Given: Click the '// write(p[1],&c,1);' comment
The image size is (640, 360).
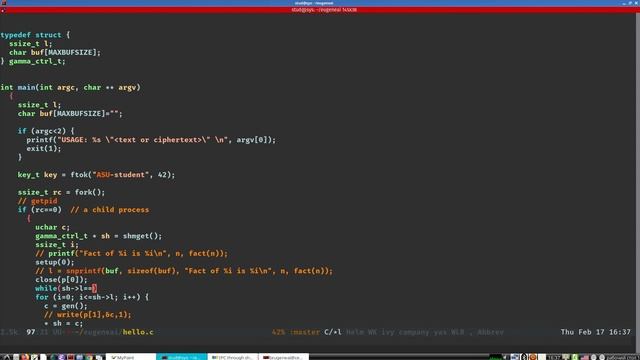Looking at the screenshot, I should click(87, 315).
